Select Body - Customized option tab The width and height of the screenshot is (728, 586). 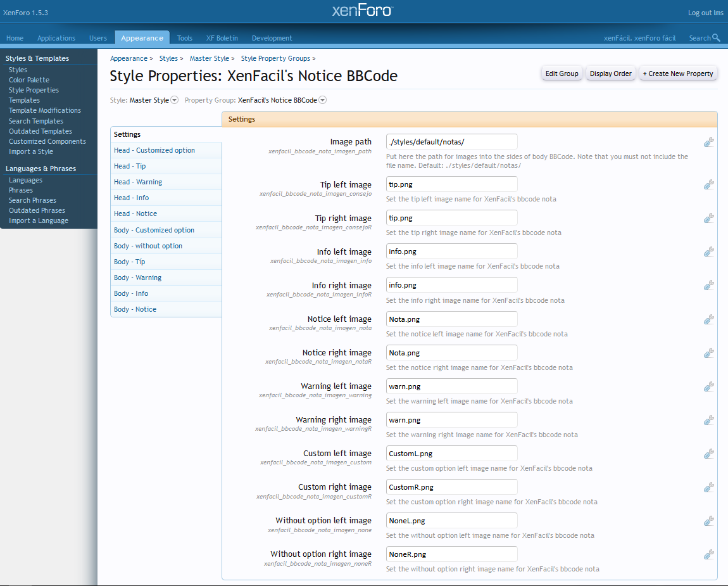[x=166, y=230]
